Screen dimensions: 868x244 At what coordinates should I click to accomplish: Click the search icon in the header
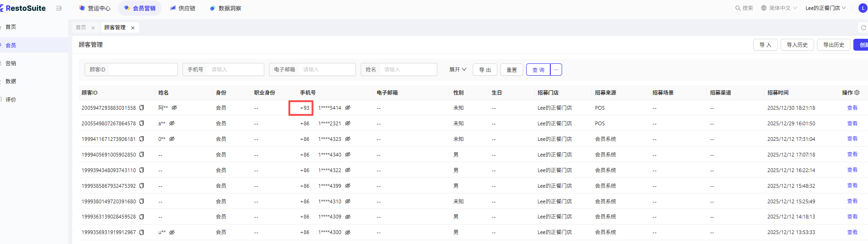point(738,8)
